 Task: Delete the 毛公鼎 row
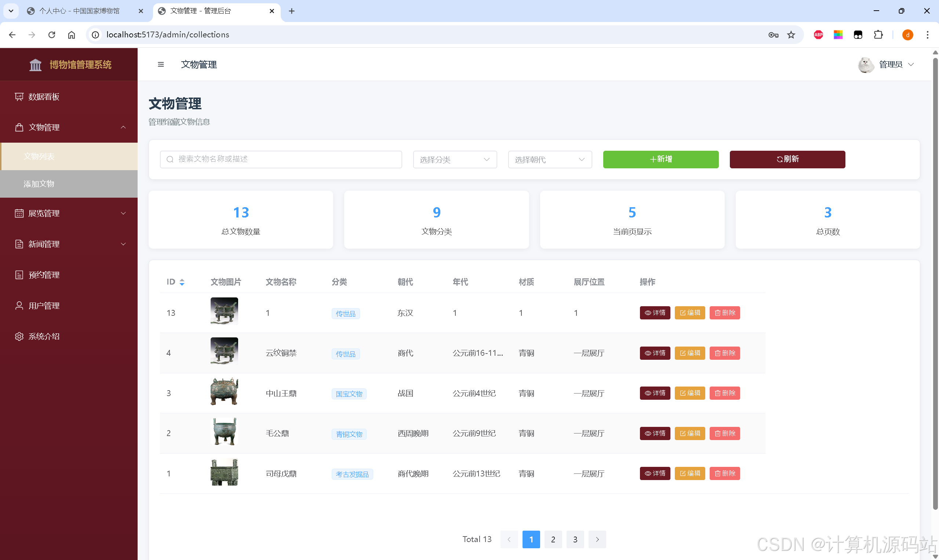[x=724, y=433]
